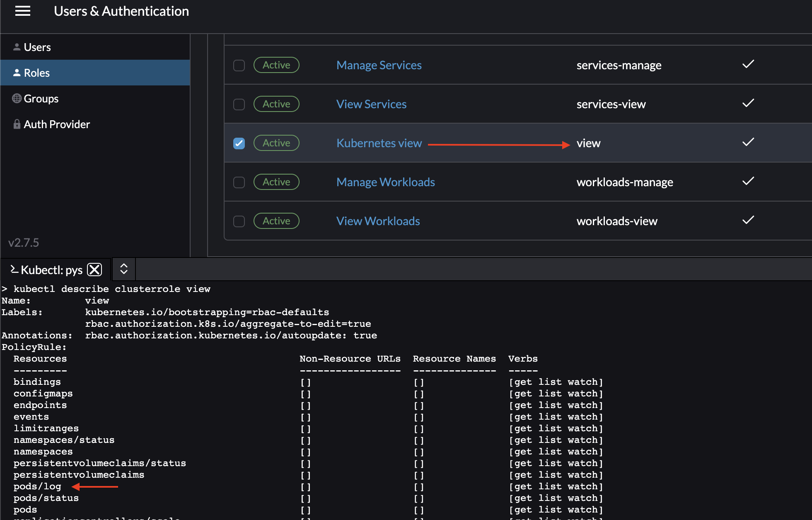
Task: Click the checkmark on the Manage Services row
Action: point(748,65)
